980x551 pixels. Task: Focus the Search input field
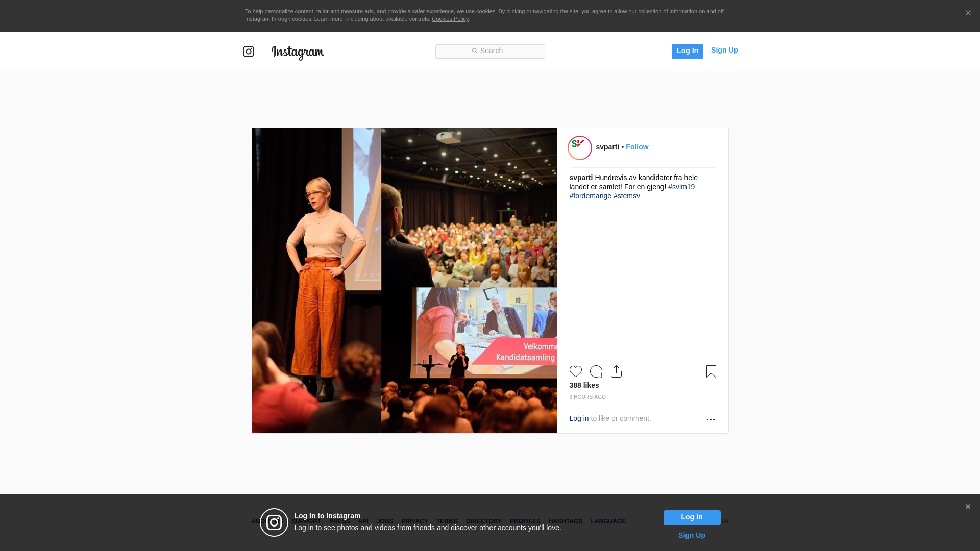[x=490, y=52]
